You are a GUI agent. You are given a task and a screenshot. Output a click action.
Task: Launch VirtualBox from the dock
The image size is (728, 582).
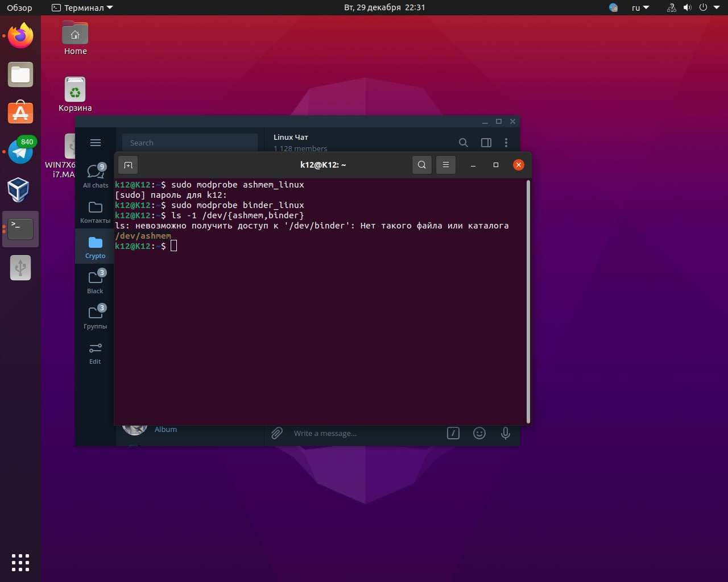20,189
